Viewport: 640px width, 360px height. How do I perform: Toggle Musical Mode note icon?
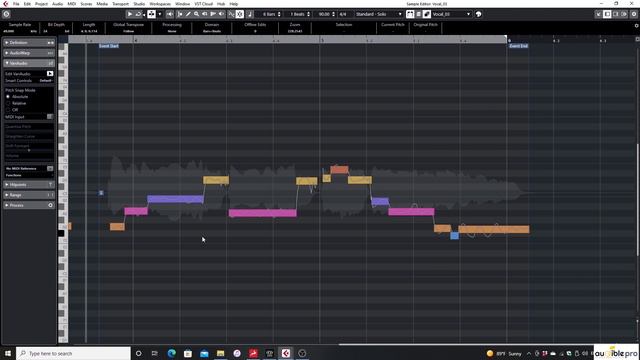[x=250, y=14]
